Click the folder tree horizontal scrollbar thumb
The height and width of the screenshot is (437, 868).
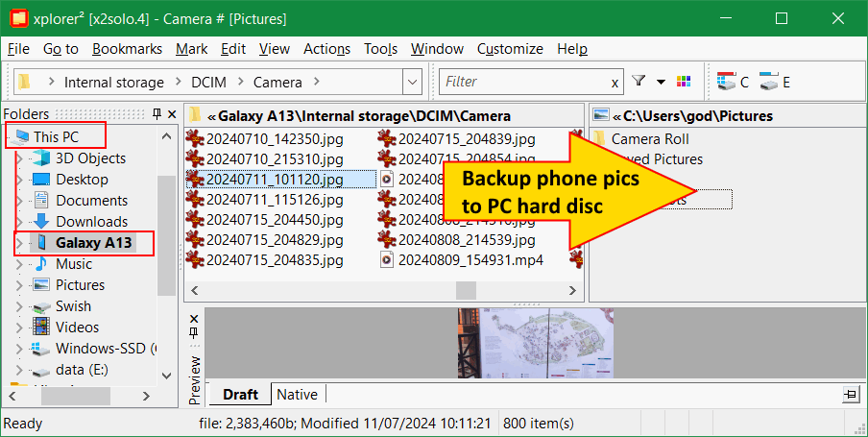coord(76,396)
